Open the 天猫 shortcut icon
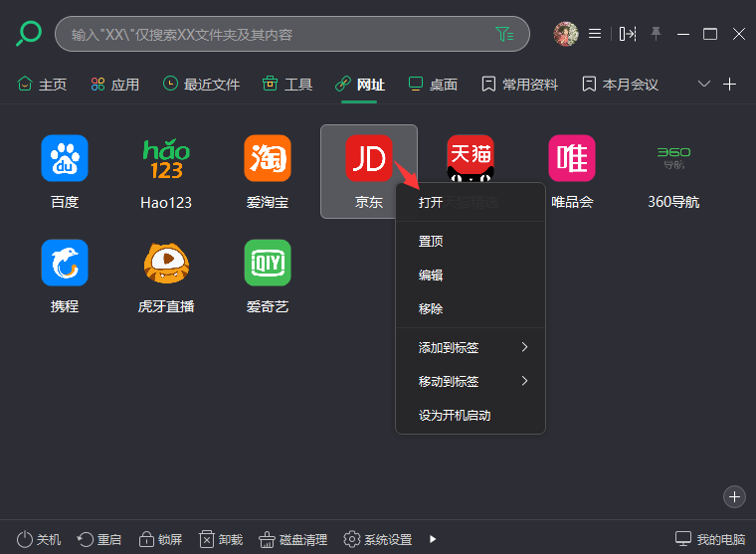The height and width of the screenshot is (554, 756). [471, 158]
